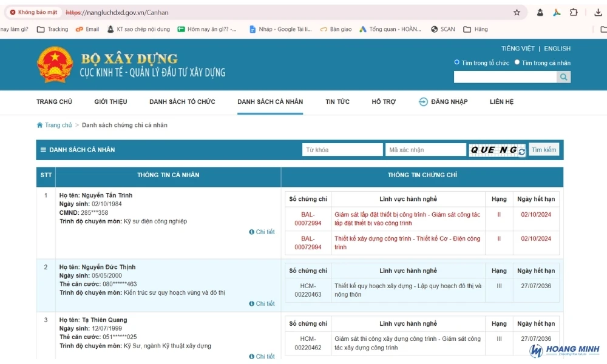
Task: Click the person extension icon in browser toolbar
Action: [540, 12]
